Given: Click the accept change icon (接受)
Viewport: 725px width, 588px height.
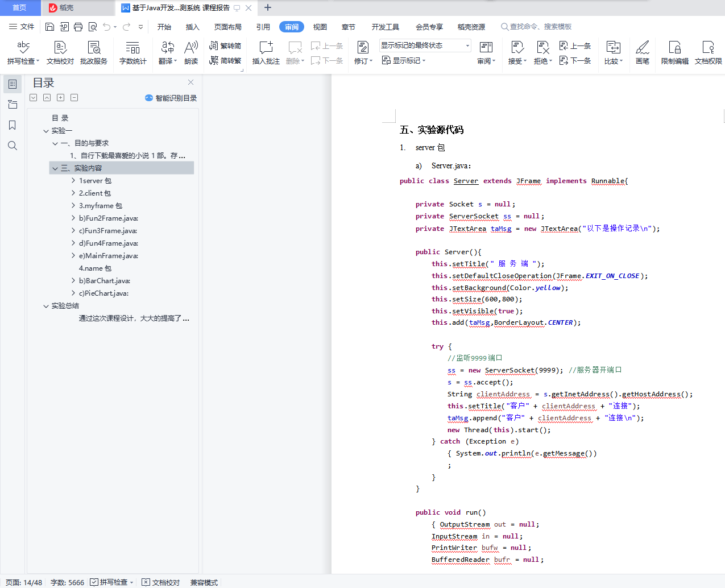Looking at the screenshot, I should click(x=517, y=52).
